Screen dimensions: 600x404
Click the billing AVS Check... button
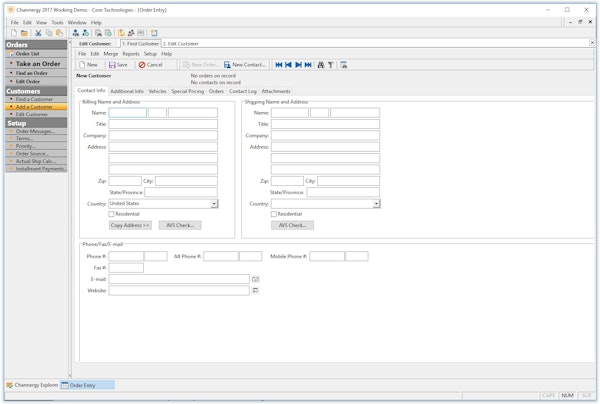pos(180,225)
